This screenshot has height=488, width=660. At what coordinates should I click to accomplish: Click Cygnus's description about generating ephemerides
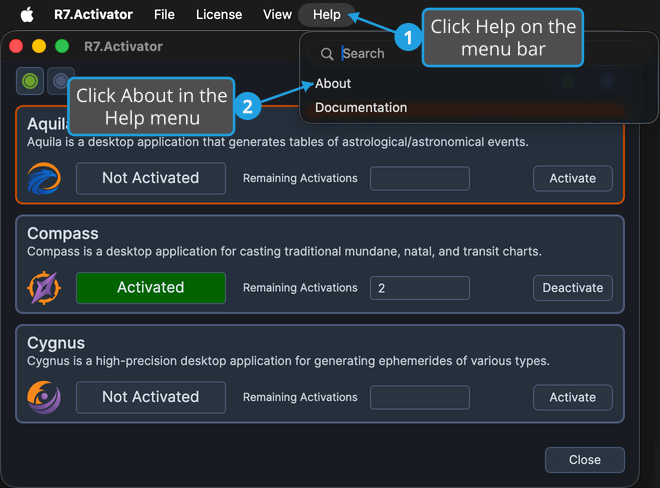tap(288, 361)
